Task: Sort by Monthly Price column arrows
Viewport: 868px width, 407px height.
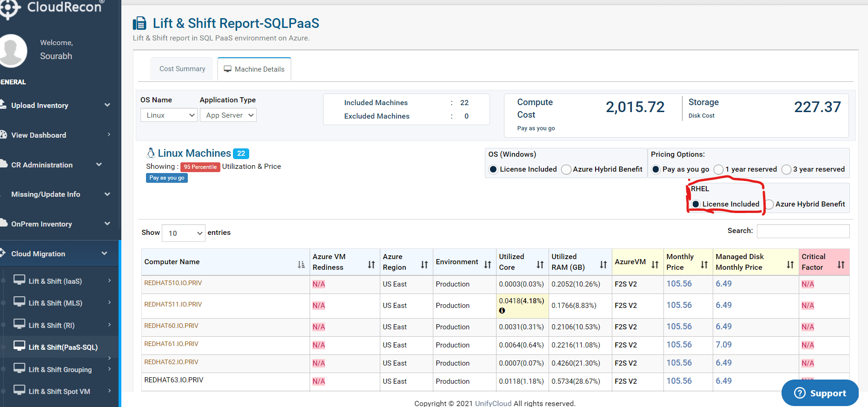Action: pos(704,265)
